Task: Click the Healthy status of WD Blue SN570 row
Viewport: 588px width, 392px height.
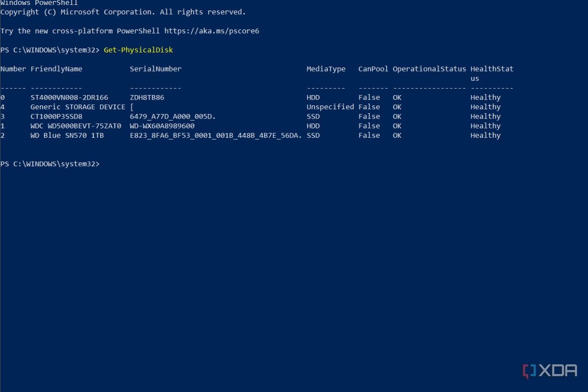Action: pos(486,135)
